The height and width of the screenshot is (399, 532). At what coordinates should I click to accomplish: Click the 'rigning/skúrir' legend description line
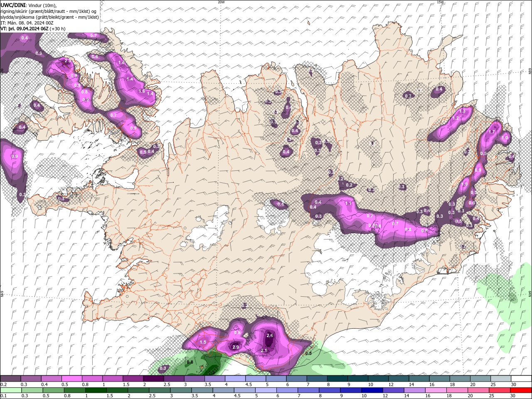click(49, 11)
